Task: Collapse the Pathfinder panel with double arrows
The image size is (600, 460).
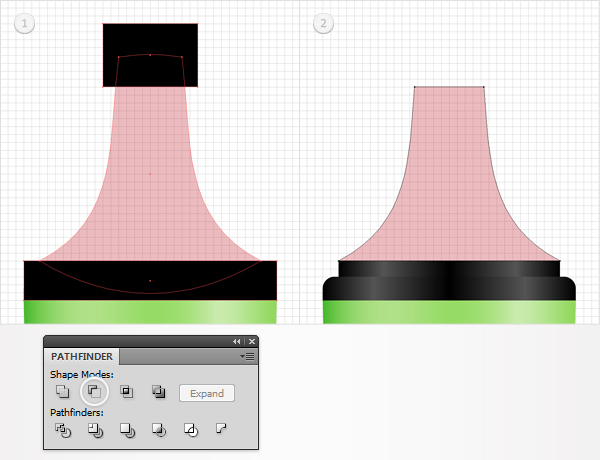Action: tap(237, 341)
